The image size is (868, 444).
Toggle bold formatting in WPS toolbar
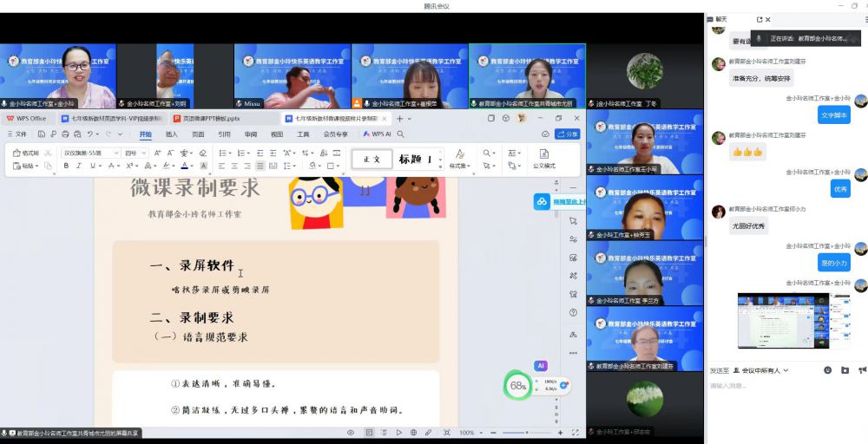click(66, 166)
